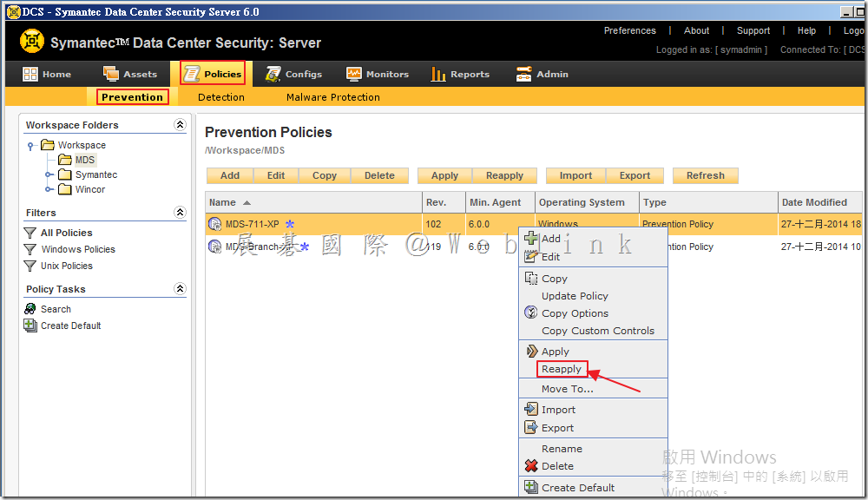Click the Refresh toolbar button
The width and height of the screenshot is (868, 500).
(x=705, y=175)
